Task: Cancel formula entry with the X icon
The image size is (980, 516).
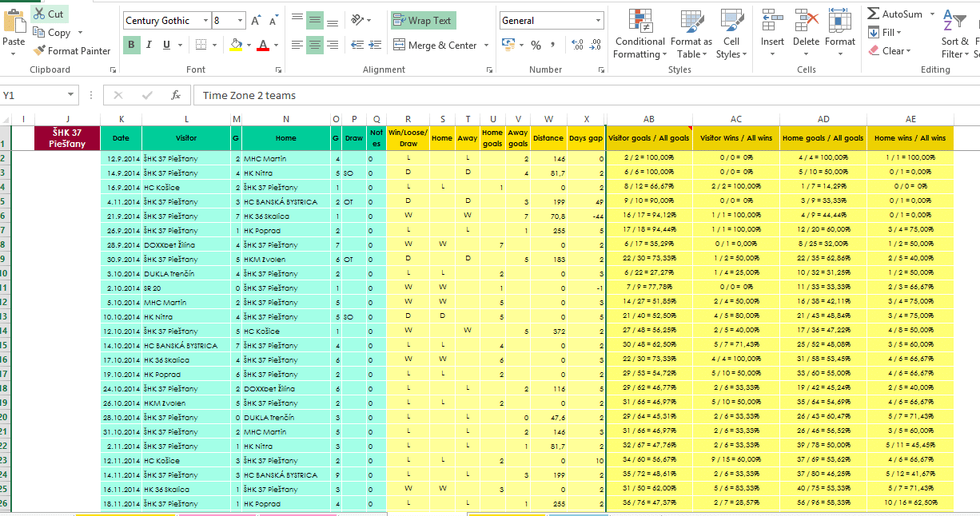Action: 118,95
